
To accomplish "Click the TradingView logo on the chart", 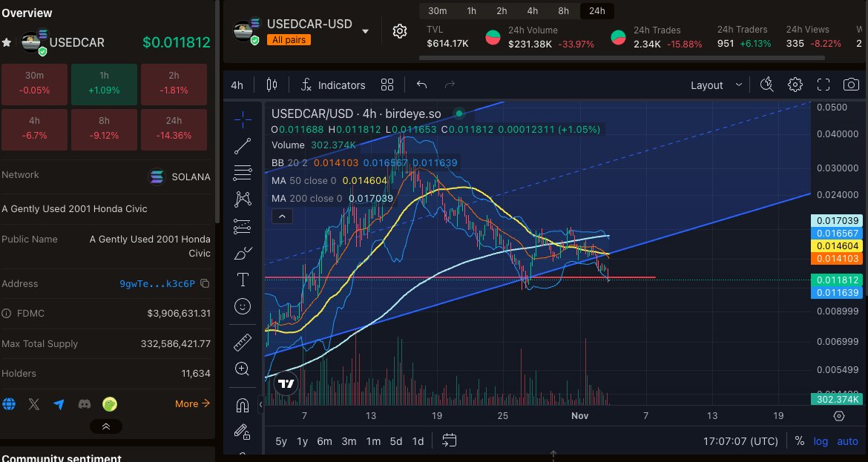I will pyautogui.click(x=286, y=383).
